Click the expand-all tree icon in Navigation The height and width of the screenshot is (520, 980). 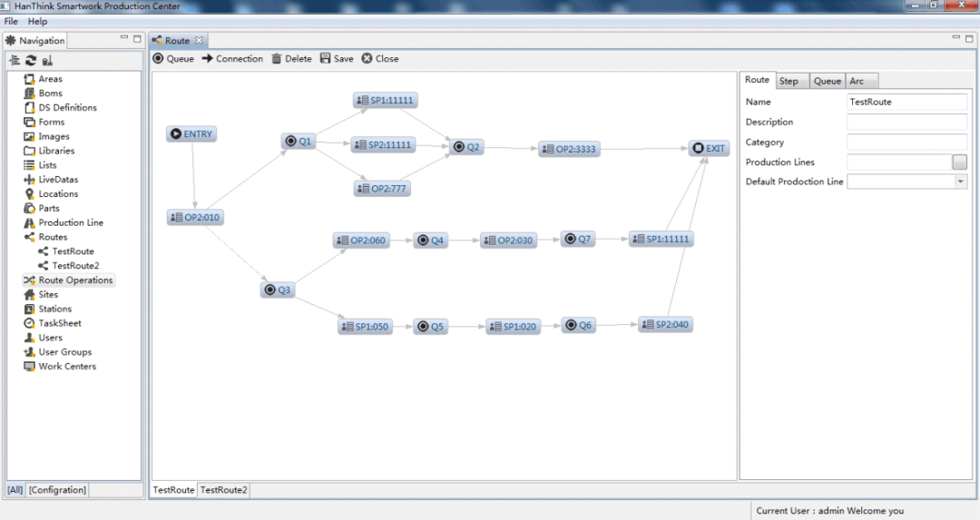[15, 61]
